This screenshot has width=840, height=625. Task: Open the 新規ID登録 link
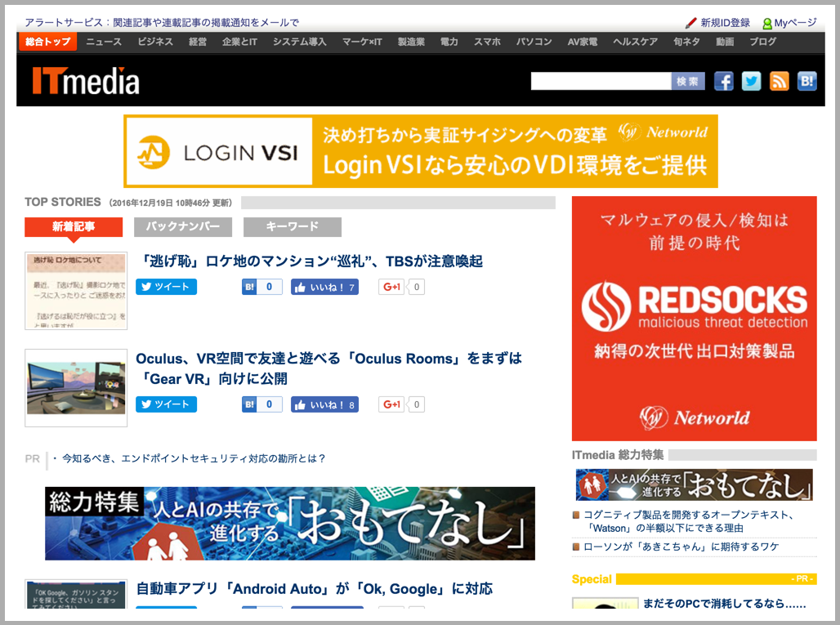726,23
